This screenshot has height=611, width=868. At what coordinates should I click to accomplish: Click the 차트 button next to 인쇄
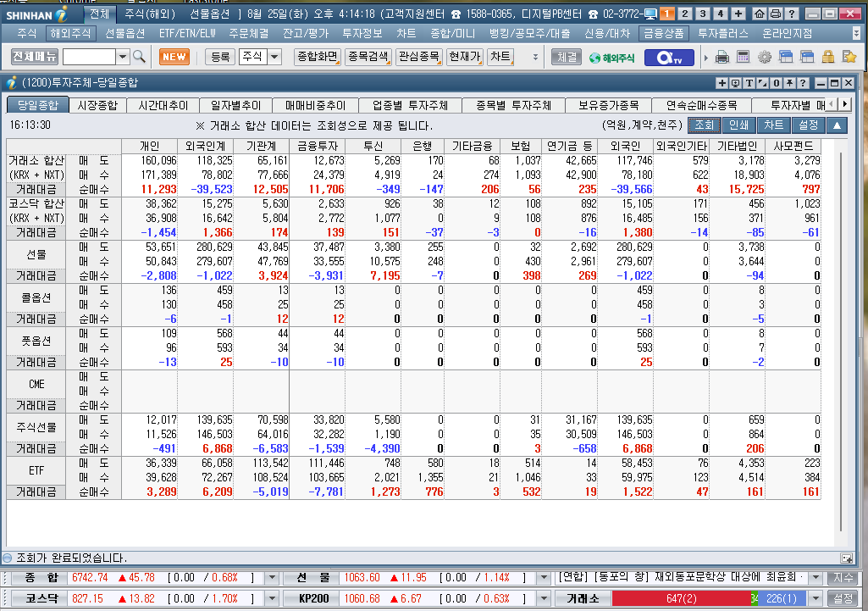pyautogui.click(x=773, y=125)
